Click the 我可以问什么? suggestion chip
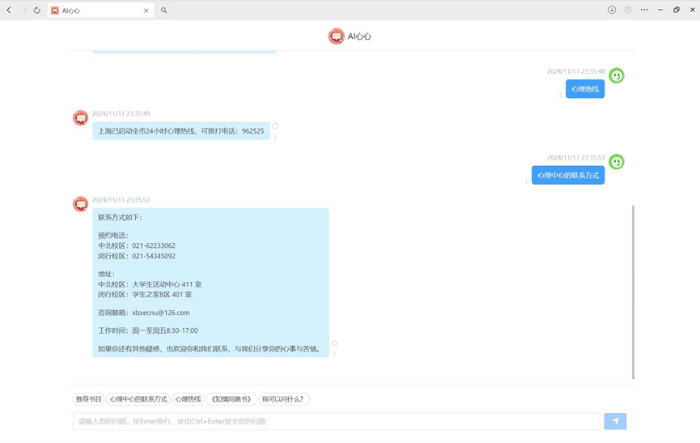Screen dimensions: 700x443 click(283, 399)
